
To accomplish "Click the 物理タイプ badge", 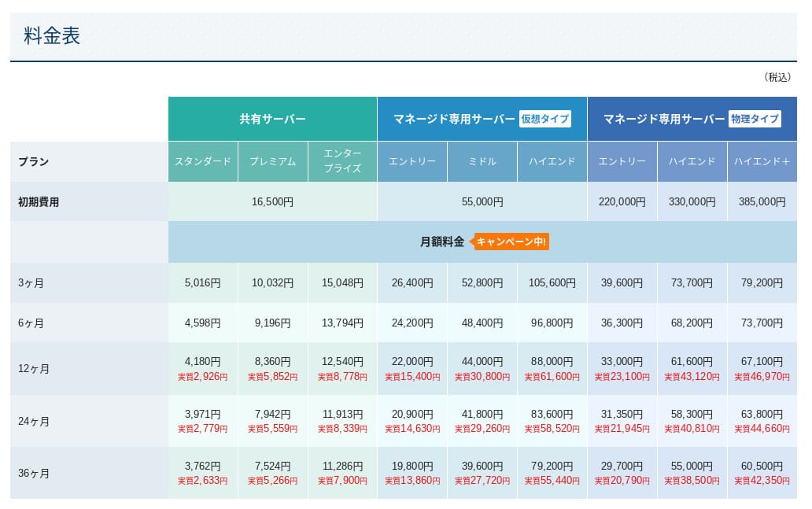I will point(755,120).
